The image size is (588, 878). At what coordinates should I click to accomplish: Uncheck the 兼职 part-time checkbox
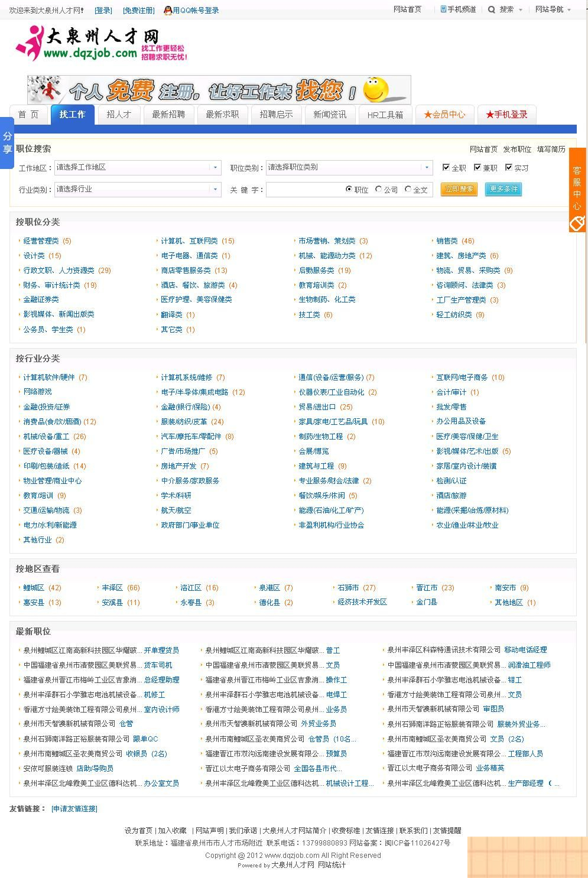click(x=477, y=167)
